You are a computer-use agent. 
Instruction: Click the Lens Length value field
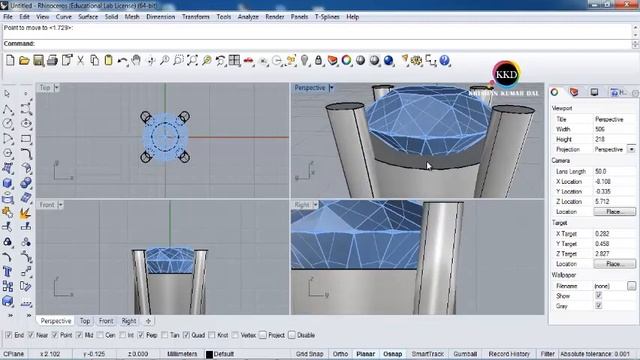614,171
